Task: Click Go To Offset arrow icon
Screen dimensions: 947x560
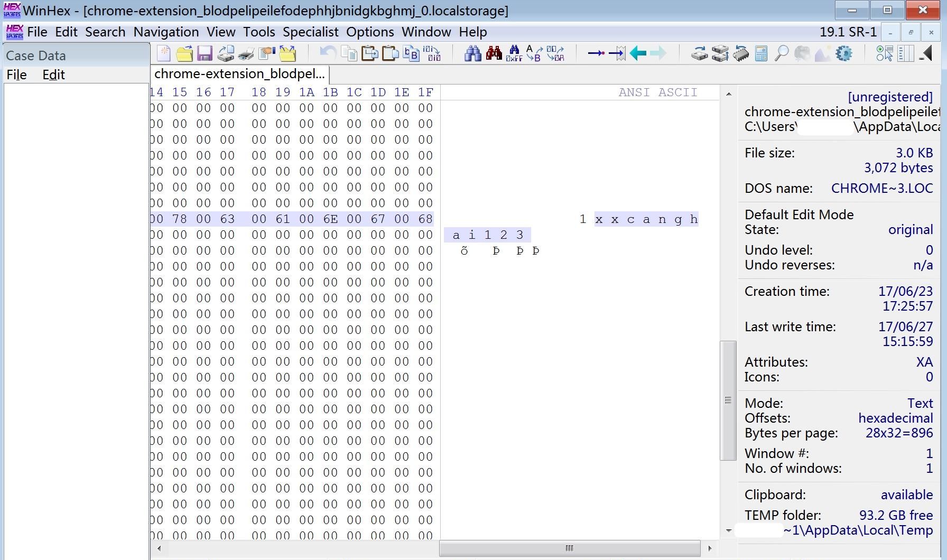Action: (596, 53)
